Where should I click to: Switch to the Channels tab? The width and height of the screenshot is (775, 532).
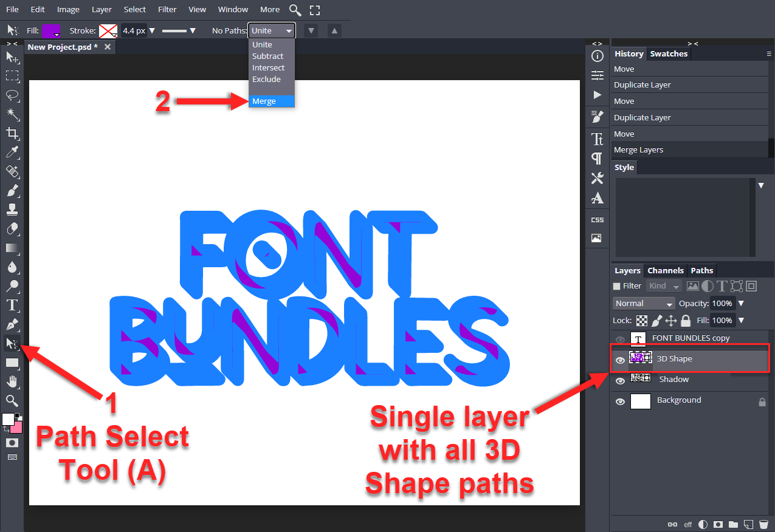coord(666,270)
